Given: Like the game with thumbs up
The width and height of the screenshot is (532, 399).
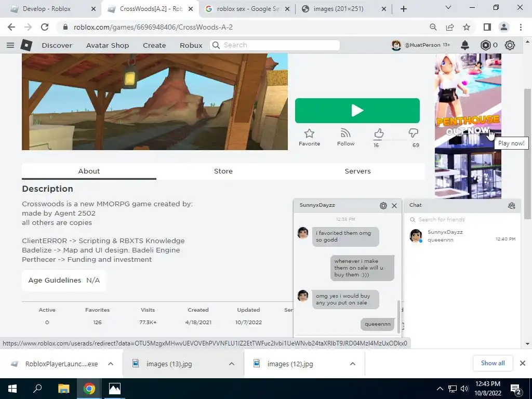Looking at the screenshot, I should tap(379, 134).
